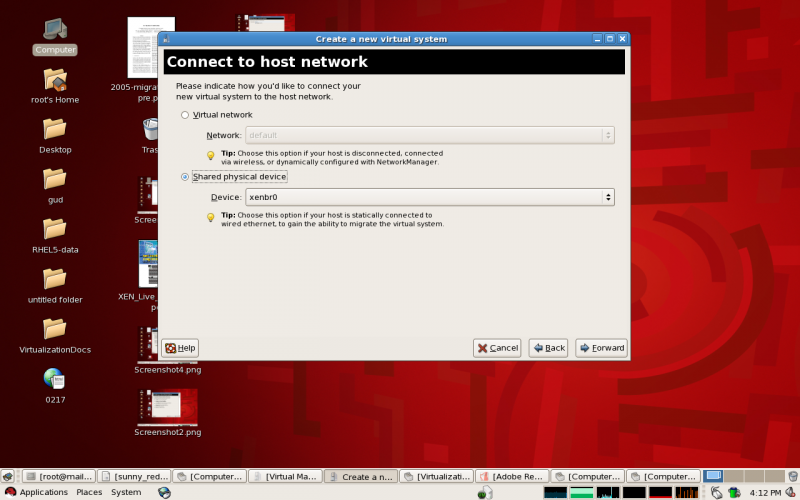Click the Create a new virtual system title bar

[x=381, y=39]
